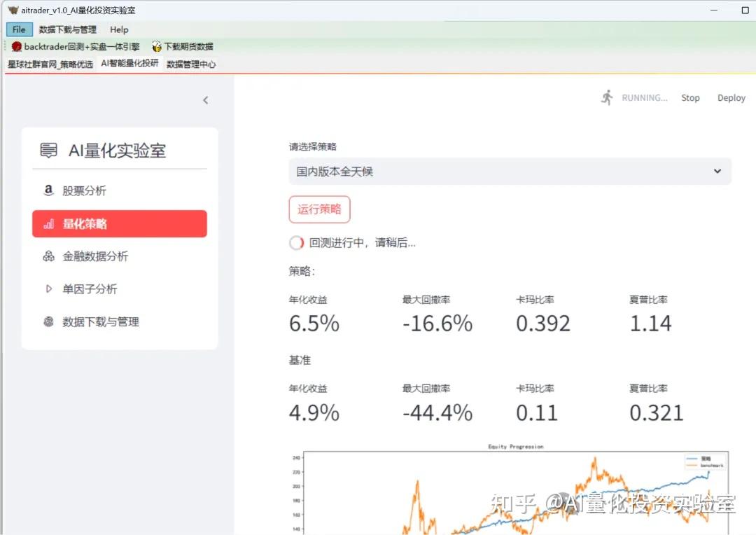
Task: Open 数据下载与管理 via its sidebar icon
Action: tap(48, 321)
